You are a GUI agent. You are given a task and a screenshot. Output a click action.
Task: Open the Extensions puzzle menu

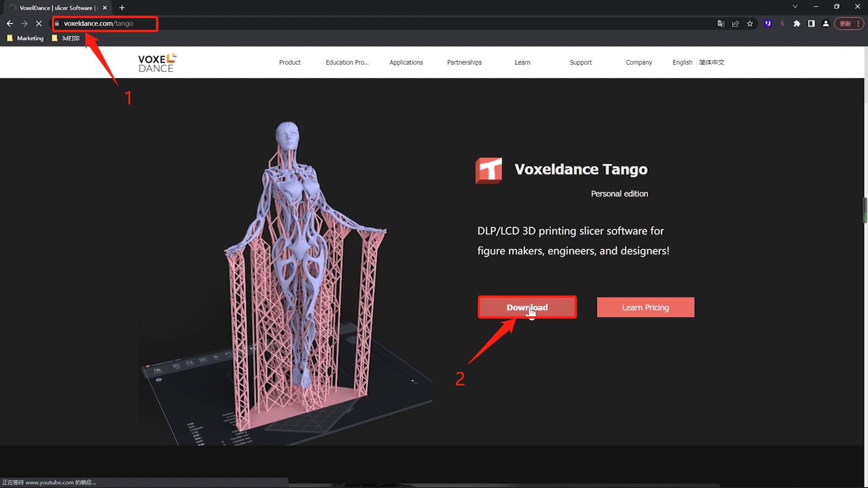(x=797, y=23)
